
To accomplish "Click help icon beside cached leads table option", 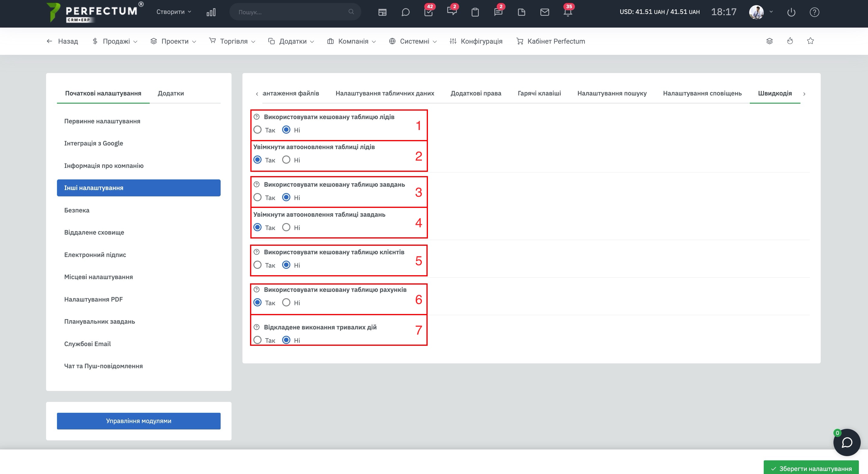I will tap(256, 117).
